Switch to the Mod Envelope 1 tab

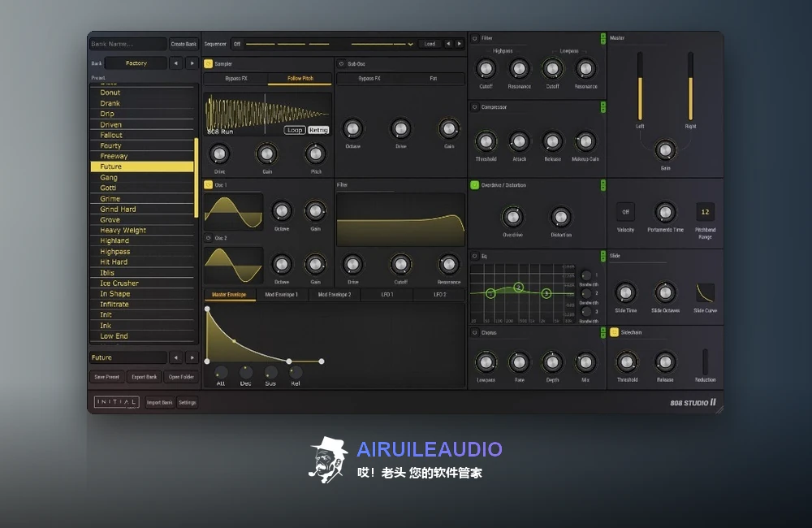(282, 295)
